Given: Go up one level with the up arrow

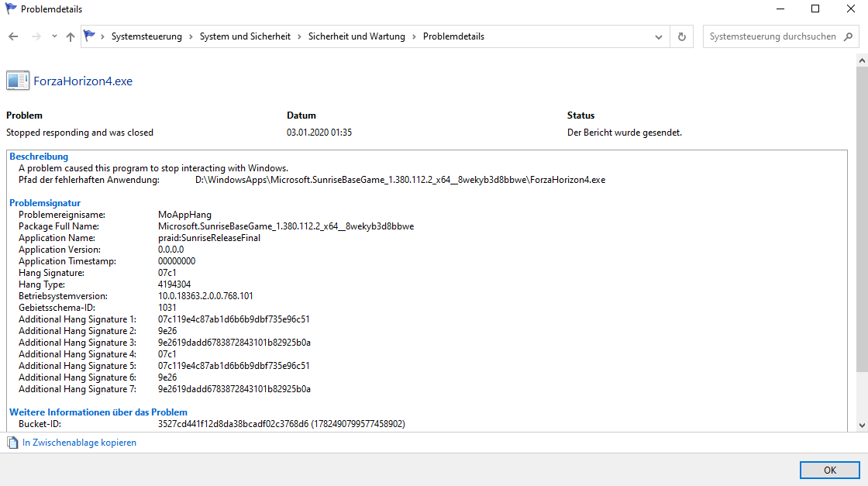Looking at the screenshot, I should [71, 36].
